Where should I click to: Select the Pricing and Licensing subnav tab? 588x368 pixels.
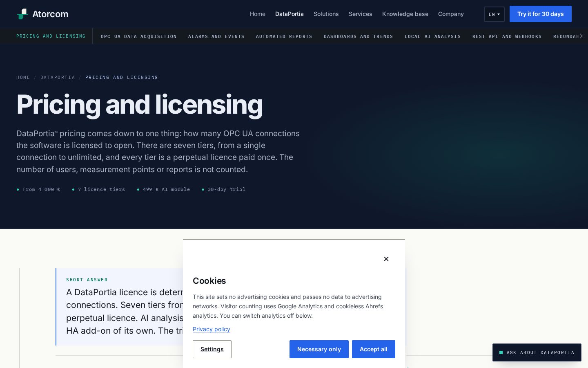tap(51, 36)
